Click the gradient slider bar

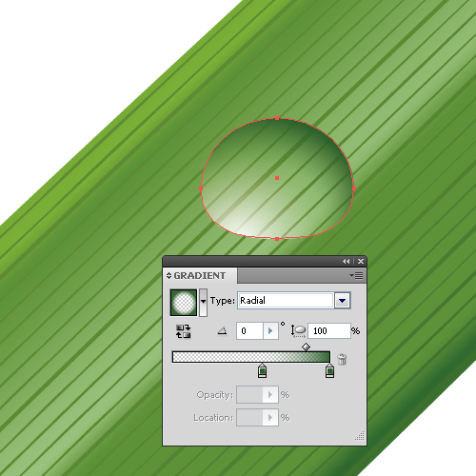point(251,357)
